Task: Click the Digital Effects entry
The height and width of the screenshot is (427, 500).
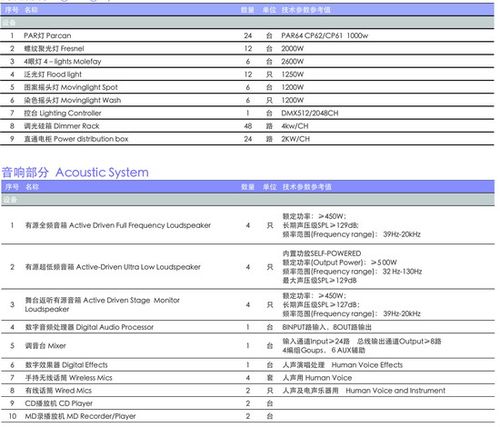Action: [248, 365]
